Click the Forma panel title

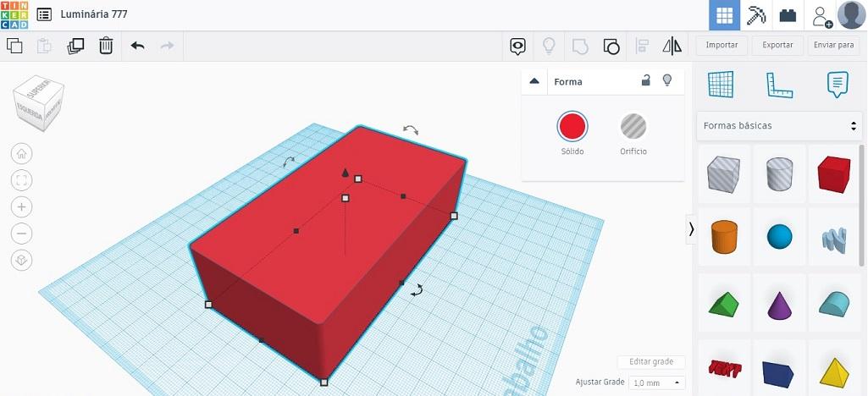click(x=568, y=81)
